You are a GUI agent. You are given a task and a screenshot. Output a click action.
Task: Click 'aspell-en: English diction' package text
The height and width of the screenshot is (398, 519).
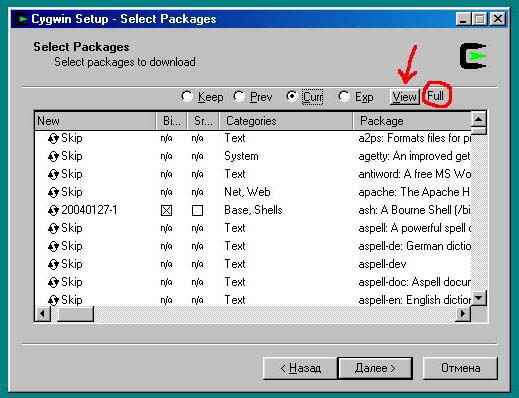[415, 300]
